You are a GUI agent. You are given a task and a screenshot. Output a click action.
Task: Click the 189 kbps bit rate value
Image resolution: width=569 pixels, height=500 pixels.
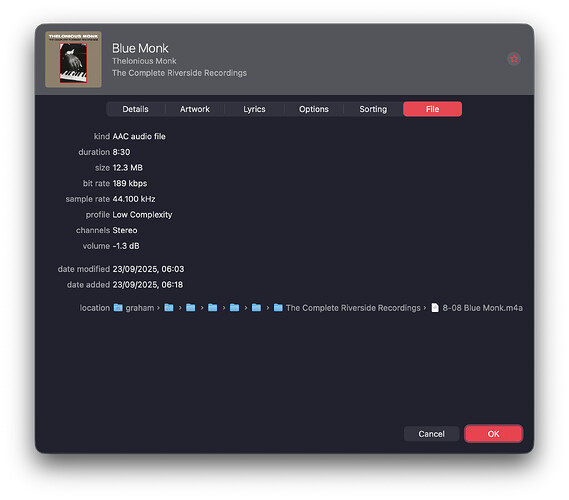[x=130, y=183]
